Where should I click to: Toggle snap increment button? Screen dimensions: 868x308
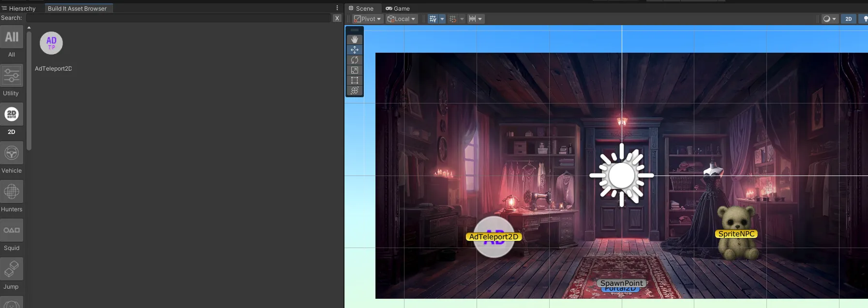tap(453, 19)
